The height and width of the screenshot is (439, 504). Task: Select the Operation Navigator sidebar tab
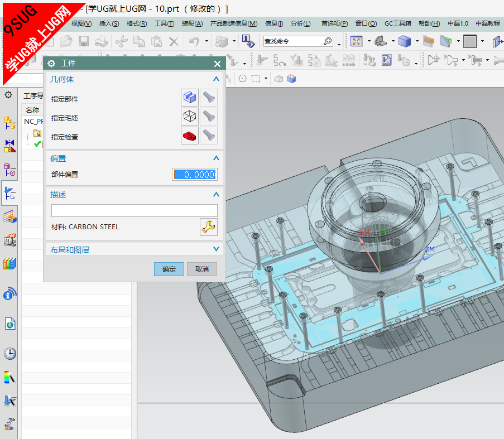tap(9, 193)
